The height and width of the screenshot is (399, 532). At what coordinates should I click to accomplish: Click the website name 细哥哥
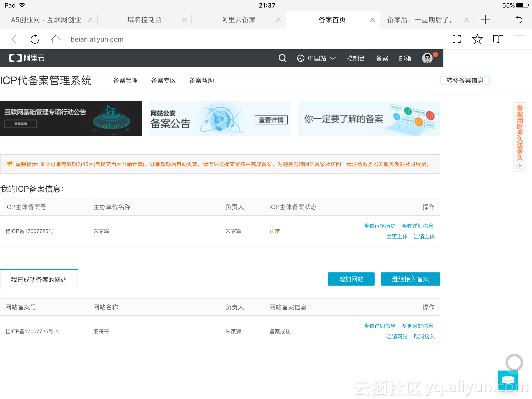click(101, 331)
